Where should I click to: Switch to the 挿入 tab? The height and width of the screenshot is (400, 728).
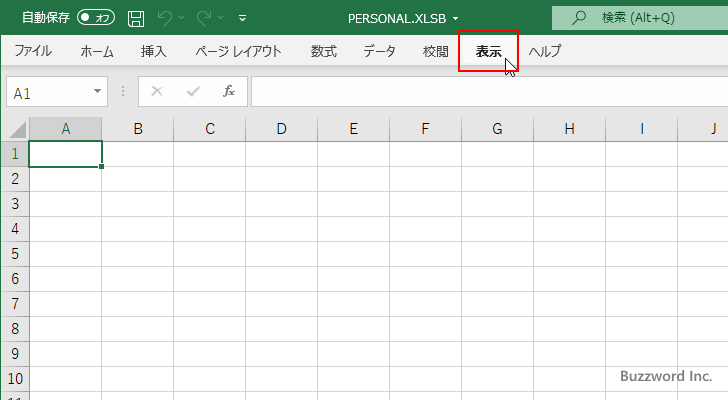click(x=154, y=51)
